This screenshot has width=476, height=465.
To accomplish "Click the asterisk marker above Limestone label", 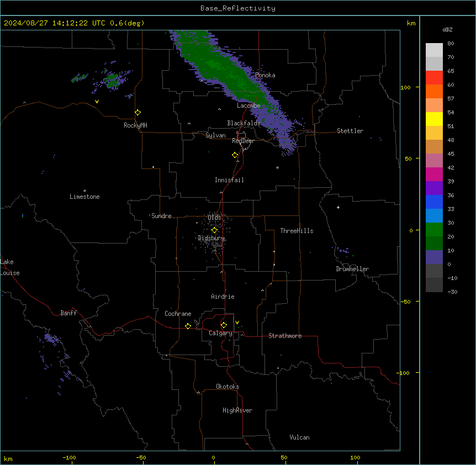I will point(84,191).
